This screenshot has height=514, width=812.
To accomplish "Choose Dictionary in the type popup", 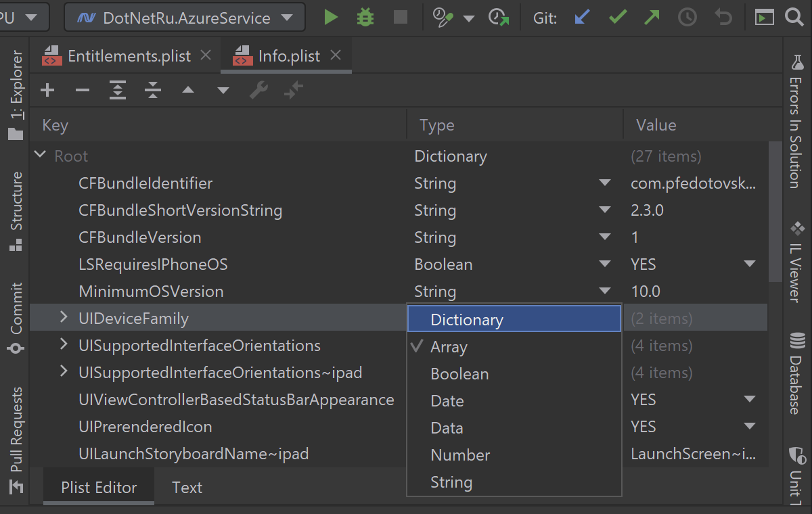I will [x=514, y=319].
